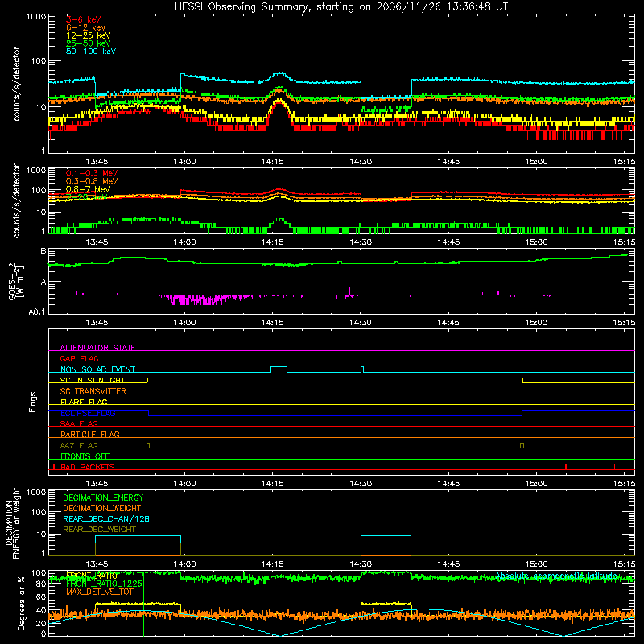
Task: Click the 0.8-7 MeV legend label
Action: pos(88,189)
